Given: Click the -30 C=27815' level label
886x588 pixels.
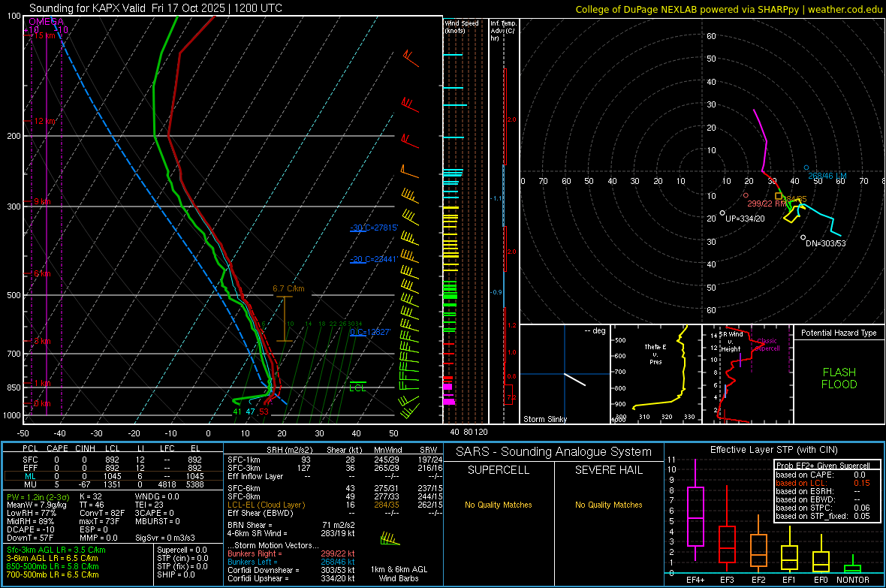Looking at the screenshot, I should [x=374, y=228].
